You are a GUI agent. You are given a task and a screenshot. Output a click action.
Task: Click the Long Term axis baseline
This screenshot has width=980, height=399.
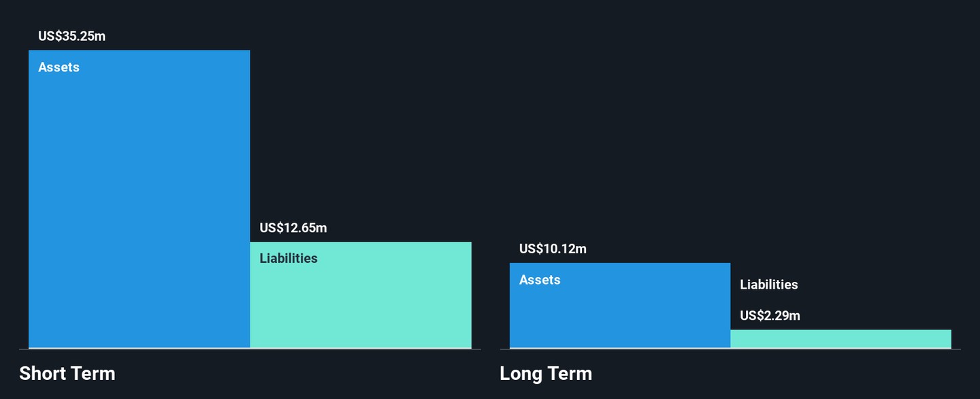tap(730, 349)
